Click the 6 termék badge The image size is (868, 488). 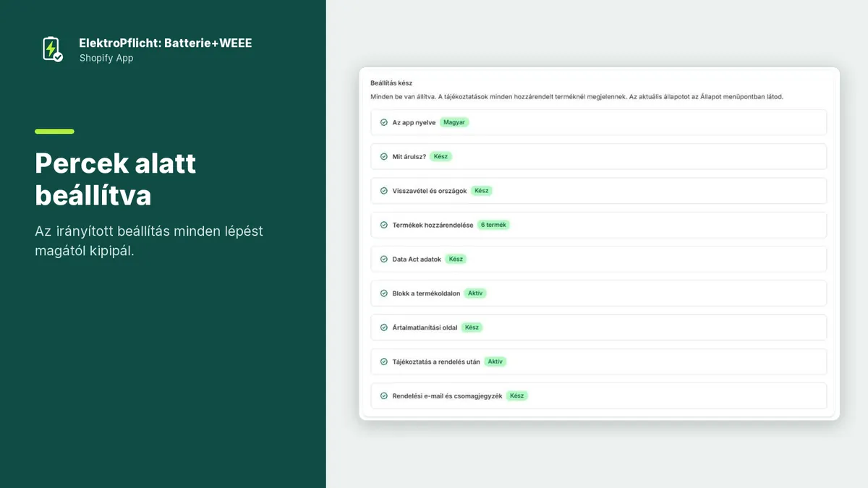click(x=493, y=225)
